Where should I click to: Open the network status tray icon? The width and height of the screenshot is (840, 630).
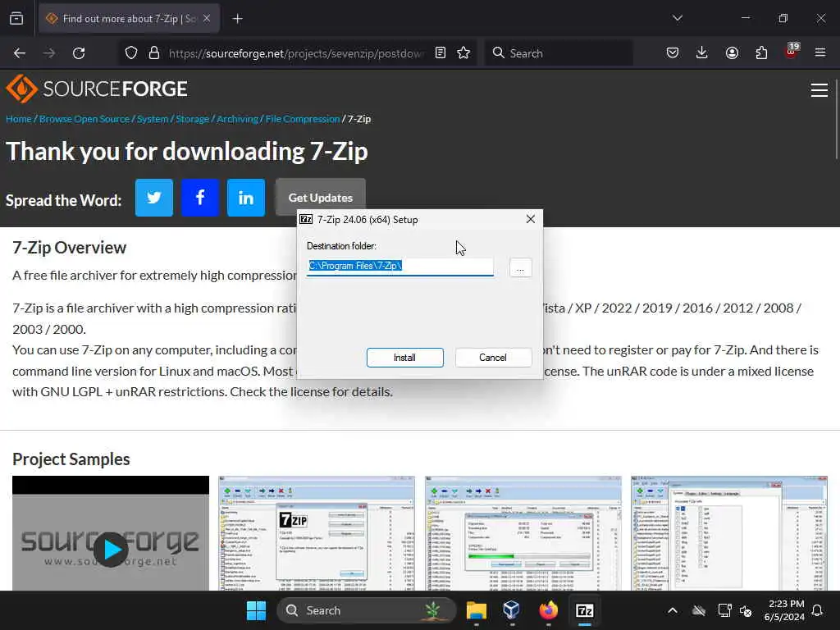[x=724, y=610]
